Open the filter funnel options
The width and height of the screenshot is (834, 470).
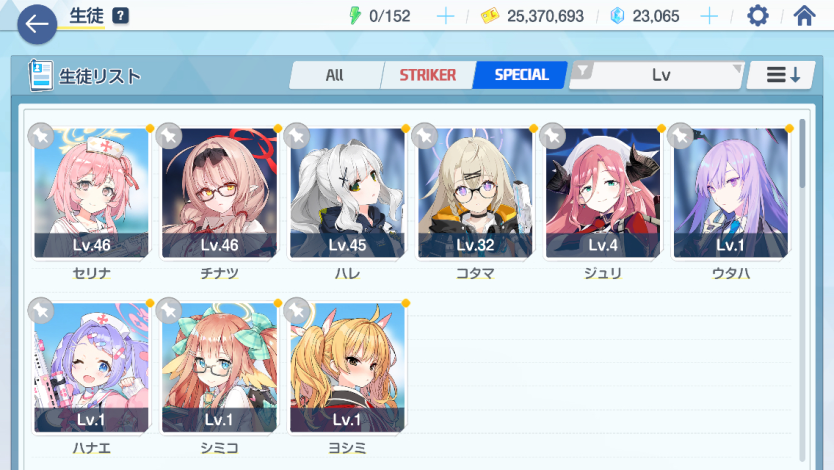(583, 70)
